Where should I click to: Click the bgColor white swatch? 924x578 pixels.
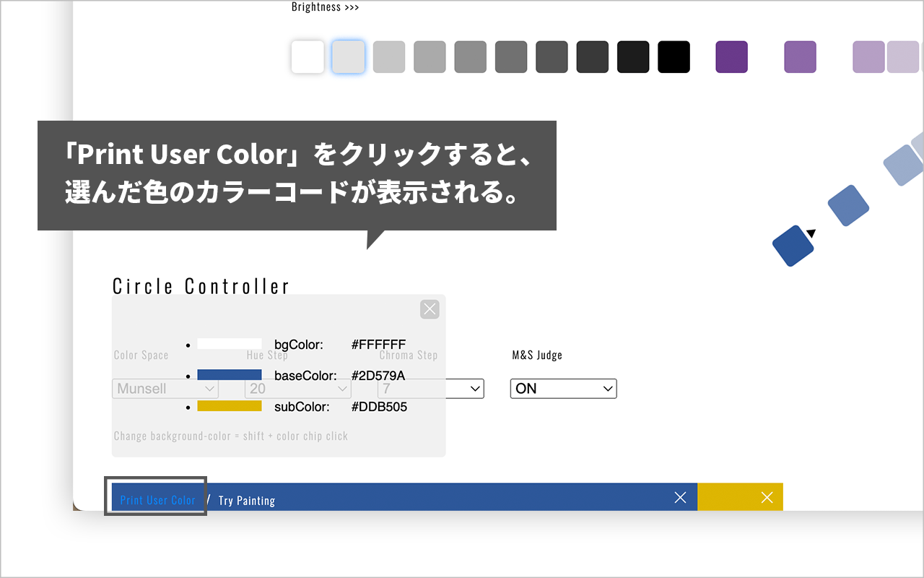pyautogui.click(x=231, y=344)
